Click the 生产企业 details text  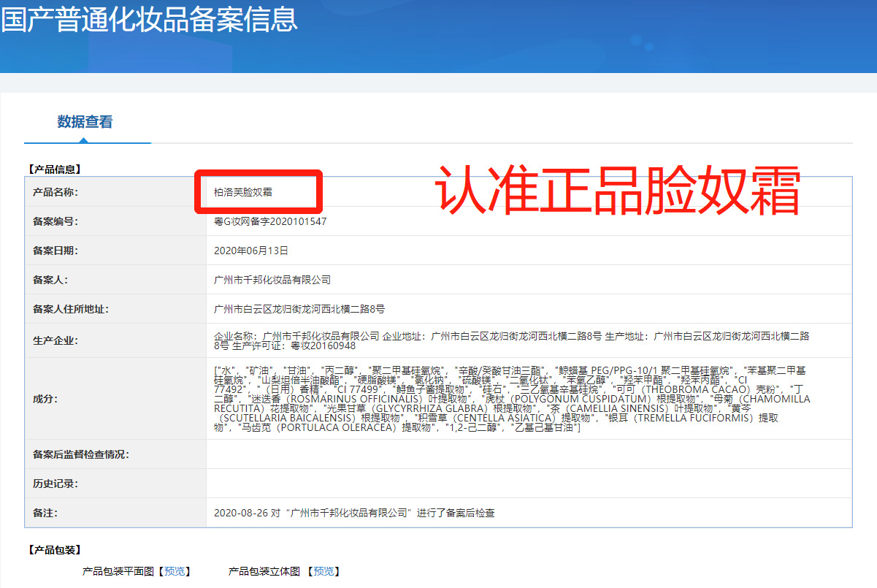point(511,340)
